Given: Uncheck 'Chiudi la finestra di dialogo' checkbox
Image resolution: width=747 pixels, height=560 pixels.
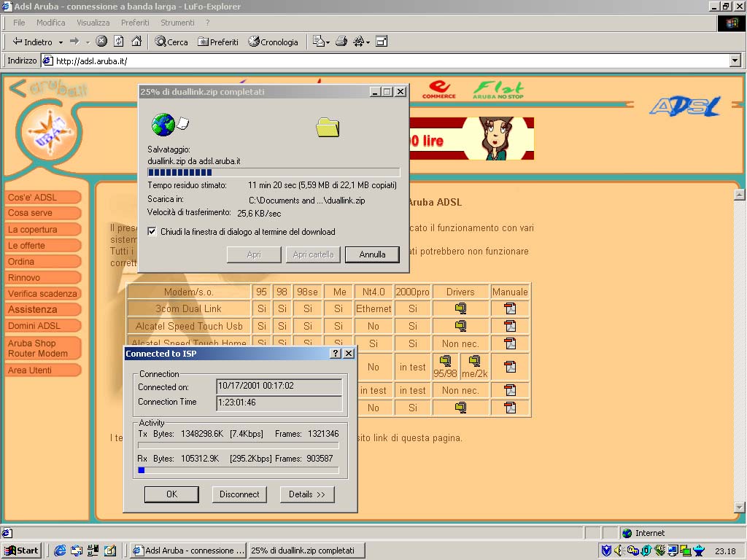Looking at the screenshot, I should click(x=152, y=232).
